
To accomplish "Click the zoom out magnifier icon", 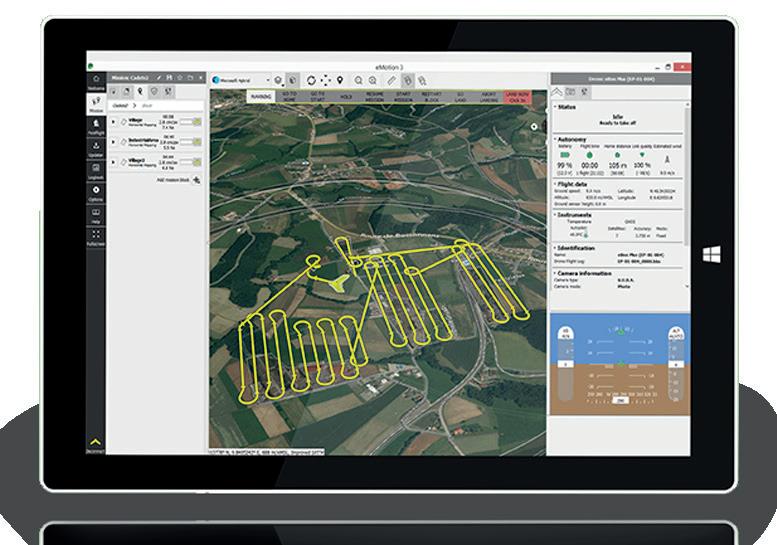I will pos(358,80).
